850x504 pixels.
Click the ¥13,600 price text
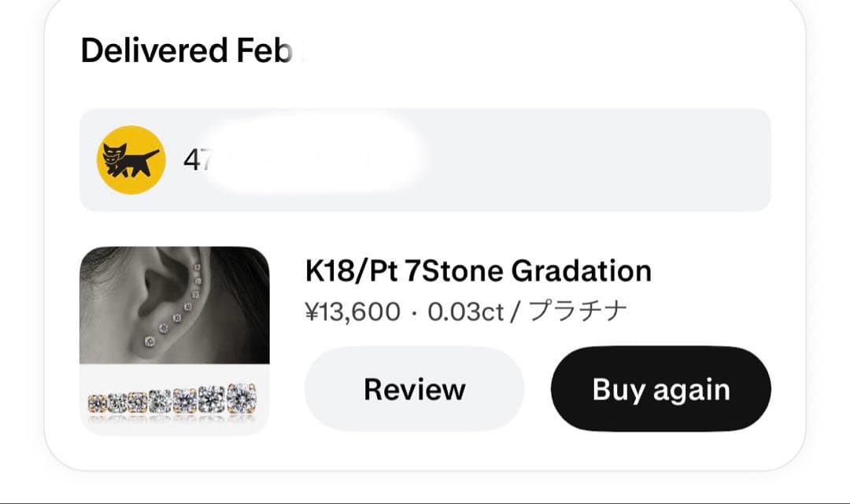coord(352,311)
